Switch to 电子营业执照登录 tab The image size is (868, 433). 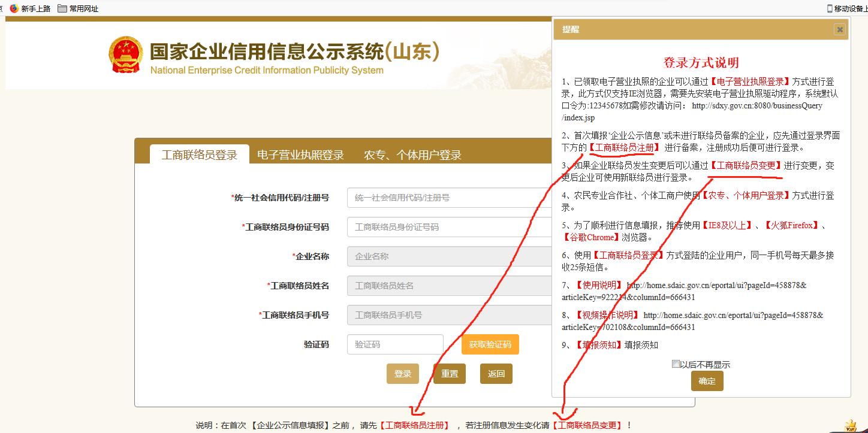(x=301, y=155)
